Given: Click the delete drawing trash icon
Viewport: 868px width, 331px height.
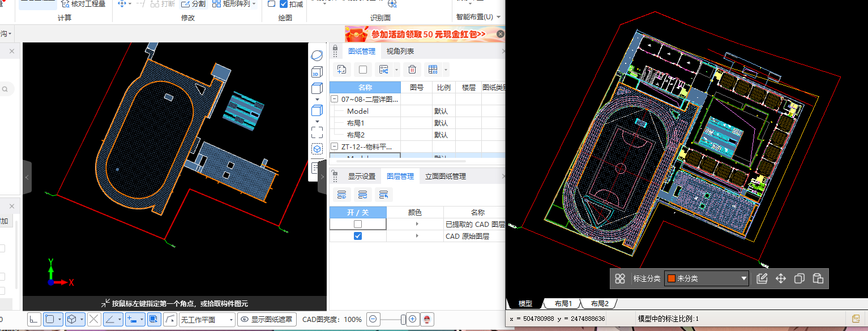Looking at the screenshot, I should pyautogui.click(x=413, y=70).
